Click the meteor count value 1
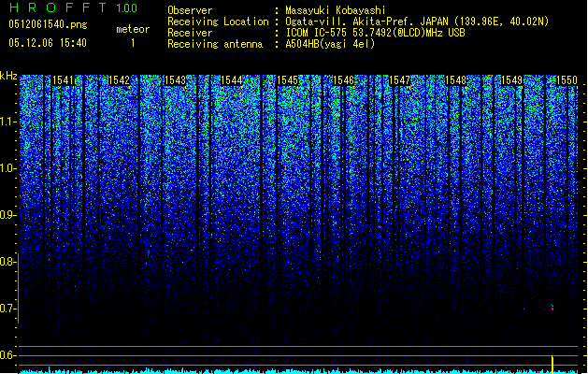588x374 pixels. click(x=133, y=43)
